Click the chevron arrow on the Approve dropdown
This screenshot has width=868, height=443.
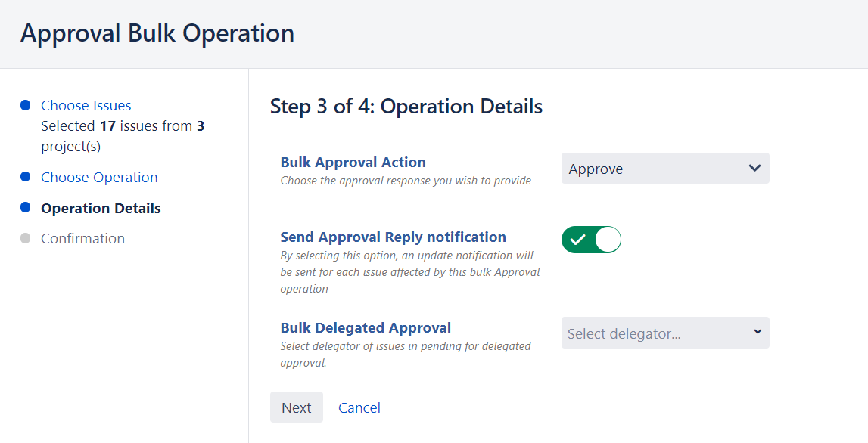pyautogui.click(x=754, y=168)
